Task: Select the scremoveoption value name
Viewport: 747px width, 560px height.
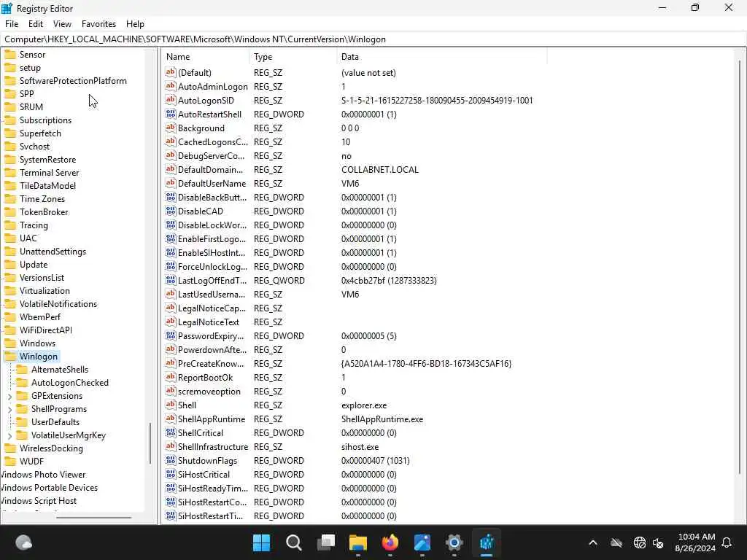Action: (209, 392)
